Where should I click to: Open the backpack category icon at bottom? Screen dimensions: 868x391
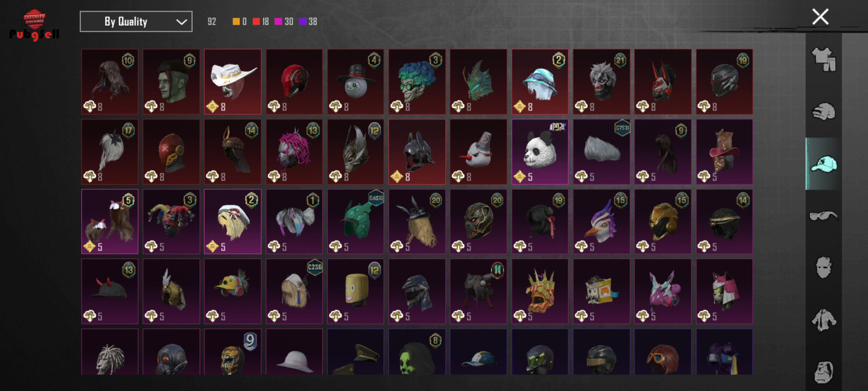[824, 372]
